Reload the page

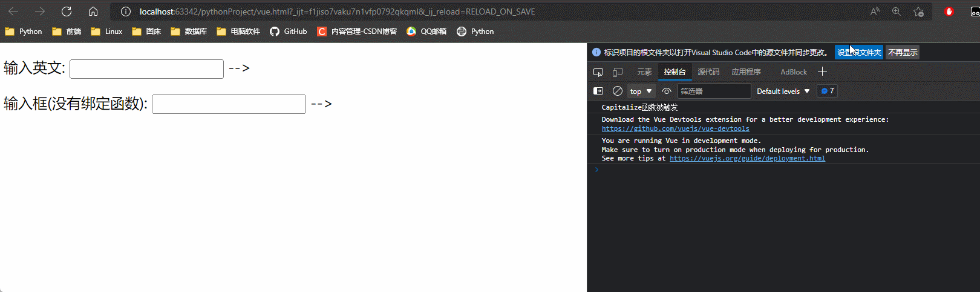[x=67, y=12]
